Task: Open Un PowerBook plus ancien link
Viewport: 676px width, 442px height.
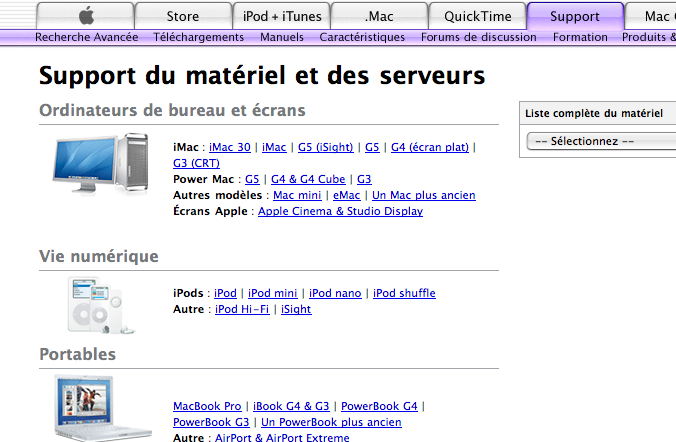Action: pos(331,422)
